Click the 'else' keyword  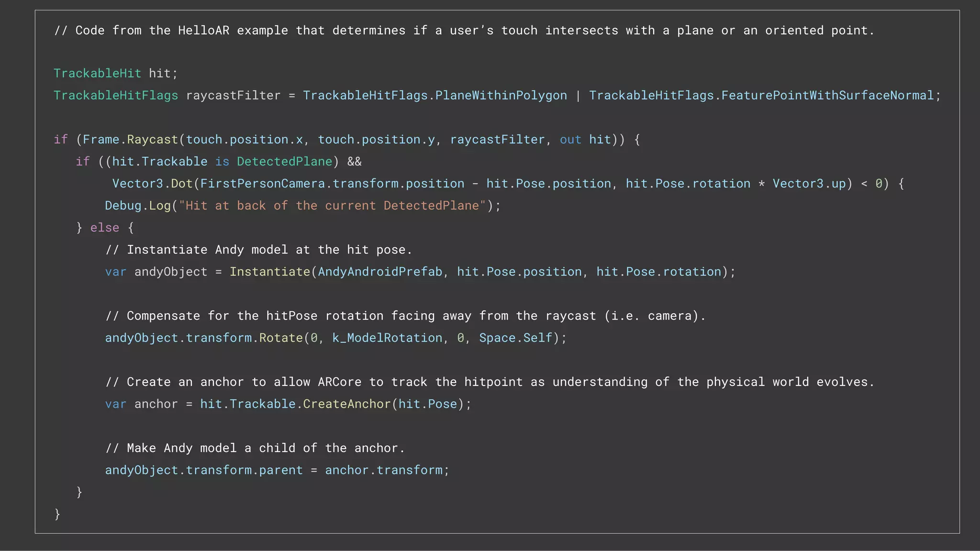[x=105, y=228]
